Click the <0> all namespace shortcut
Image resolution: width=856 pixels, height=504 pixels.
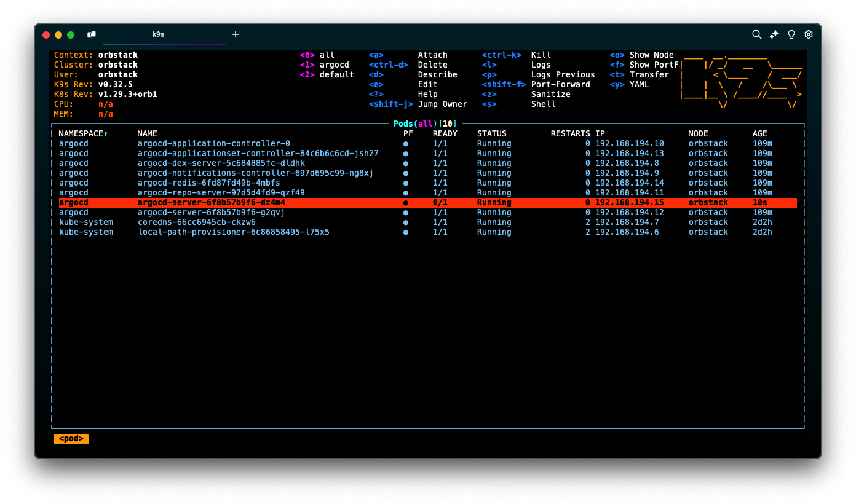point(317,55)
